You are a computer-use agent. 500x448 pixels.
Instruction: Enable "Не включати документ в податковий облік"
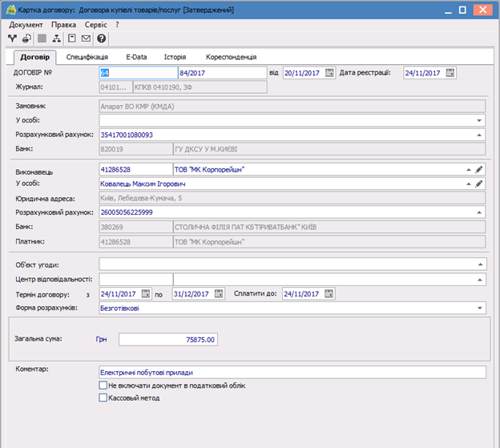pyautogui.click(x=103, y=385)
